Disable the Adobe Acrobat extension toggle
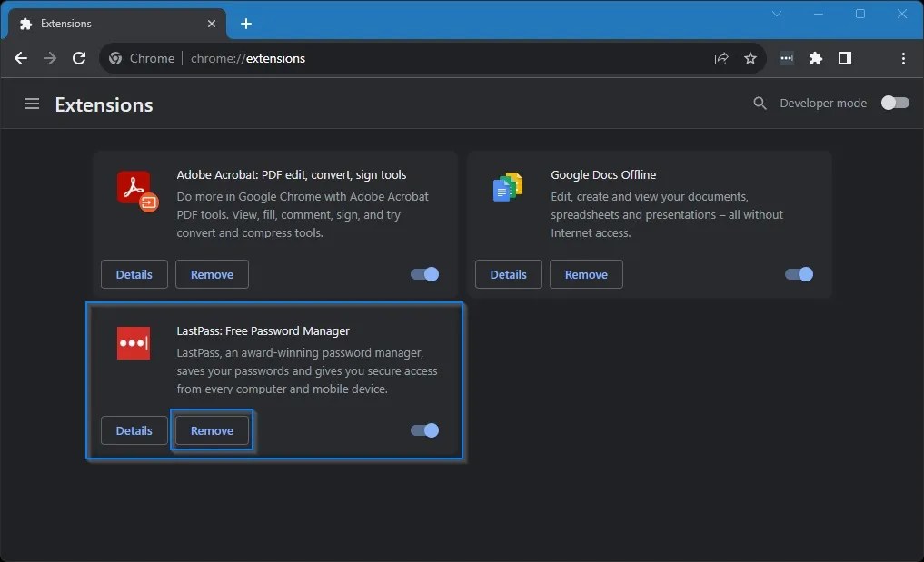Image resolution: width=924 pixels, height=562 pixels. 423,274
